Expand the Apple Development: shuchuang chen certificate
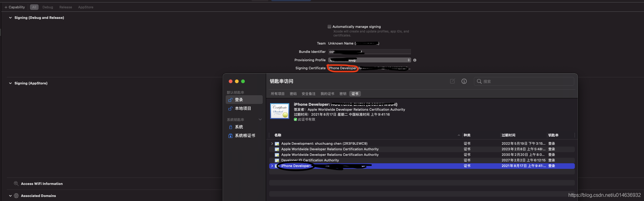Image resolution: width=644 pixels, height=201 pixels. tap(272, 143)
